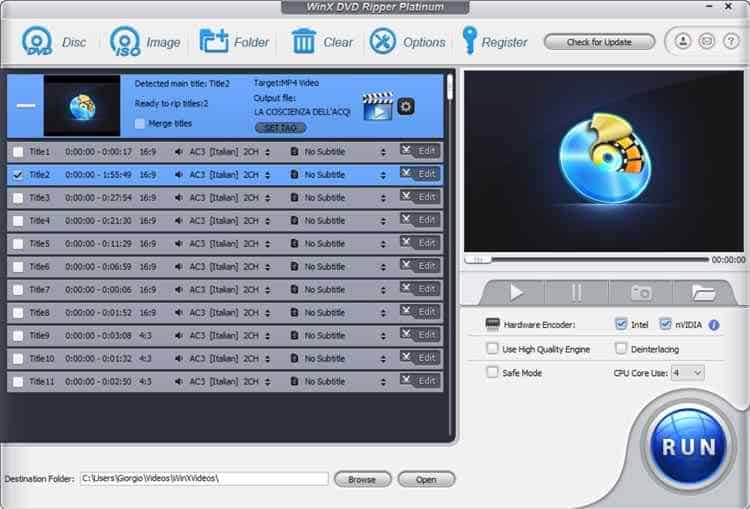Expand Title1 audio track selector
The height and width of the screenshot is (509, 750).
(x=268, y=152)
